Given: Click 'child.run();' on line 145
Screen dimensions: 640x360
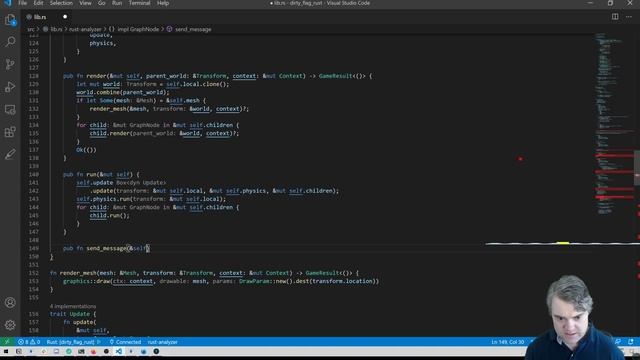Looking at the screenshot, I should pyautogui.click(x=109, y=216).
